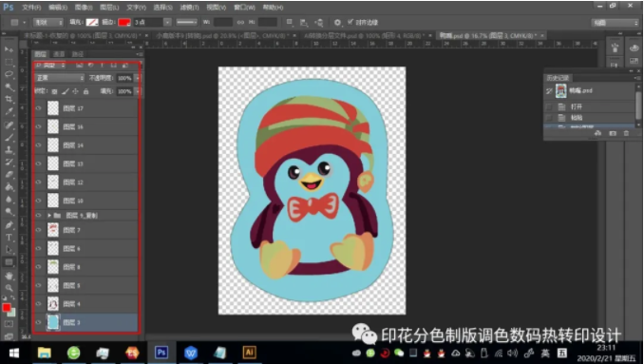Open the stroke line style dropdown
644x364 pixels.
(x=187, y=23)
